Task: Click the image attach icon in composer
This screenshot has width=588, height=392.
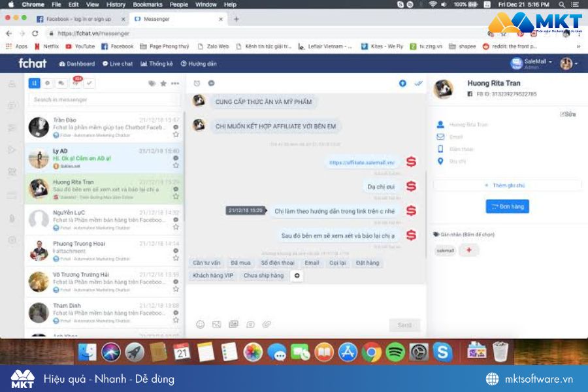Action: click(217, 325)
